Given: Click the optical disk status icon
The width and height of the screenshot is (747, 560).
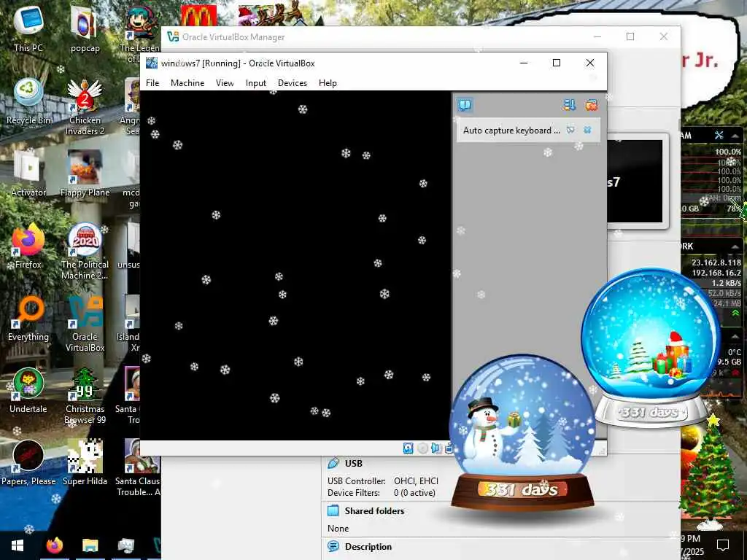Looking at the screenshot, I should pyautogui.click(x=422, y=448).
